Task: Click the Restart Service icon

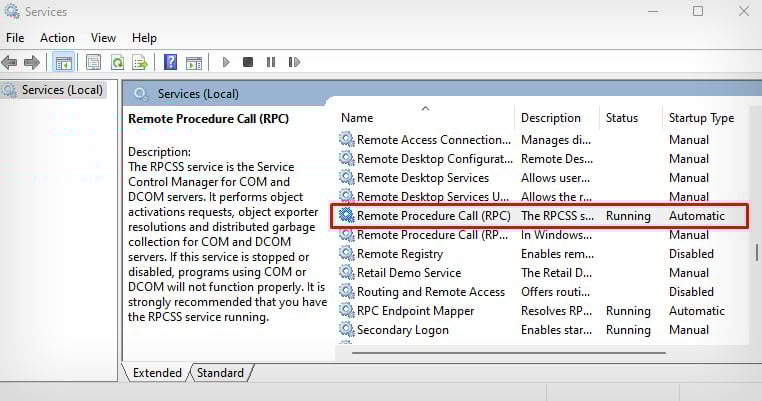Action: 294,62
